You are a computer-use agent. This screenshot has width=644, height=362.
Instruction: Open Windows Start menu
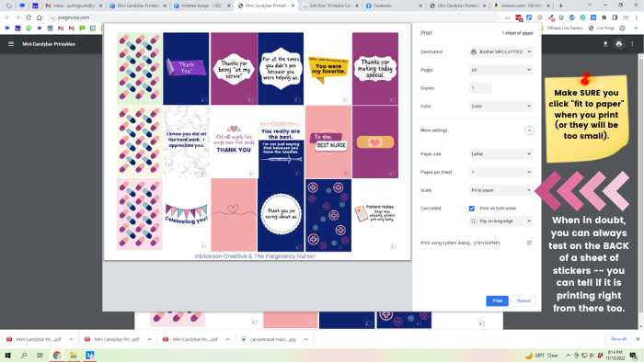(x=7, y=355)
